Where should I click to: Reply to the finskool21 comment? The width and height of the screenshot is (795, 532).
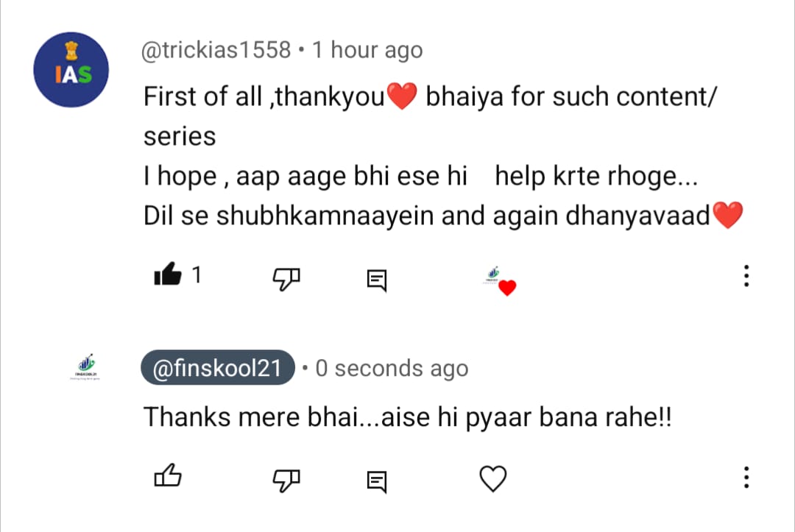click(x=376, y=481)
